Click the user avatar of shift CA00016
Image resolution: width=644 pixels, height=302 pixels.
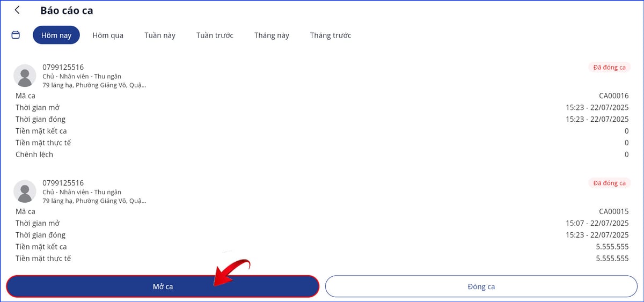point(25,76)
